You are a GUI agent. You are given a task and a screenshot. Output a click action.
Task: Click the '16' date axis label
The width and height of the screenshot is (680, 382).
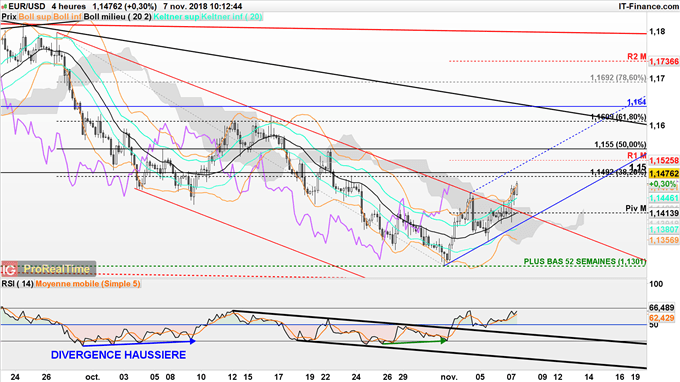(x=620, y=377)
